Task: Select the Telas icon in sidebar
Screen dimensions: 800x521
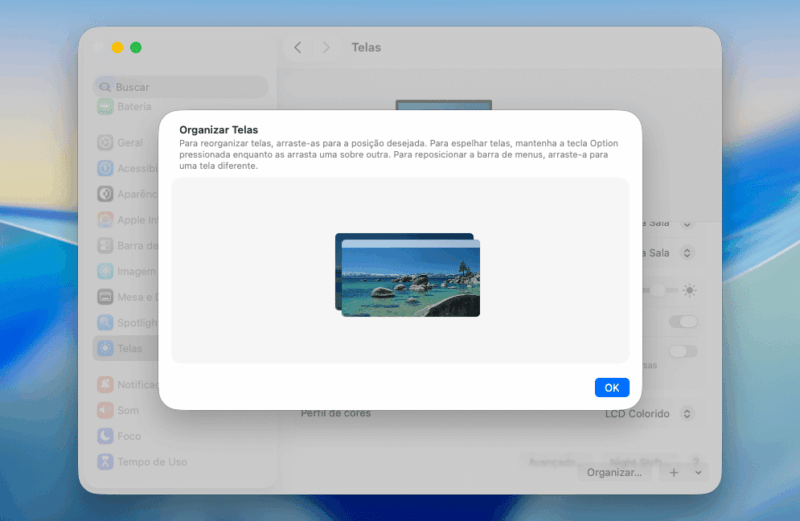Action: pos(105,348)
